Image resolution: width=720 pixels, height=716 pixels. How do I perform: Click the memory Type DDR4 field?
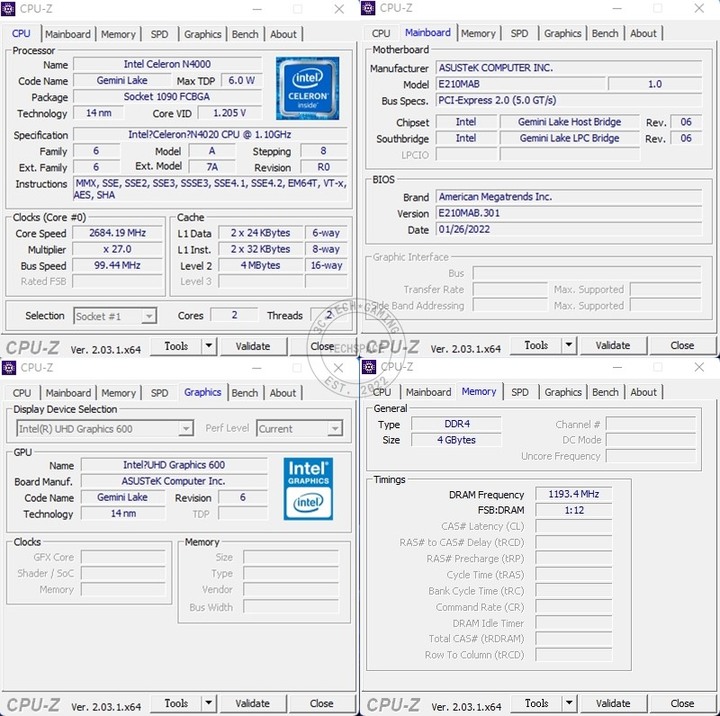[x=456, y=423]
